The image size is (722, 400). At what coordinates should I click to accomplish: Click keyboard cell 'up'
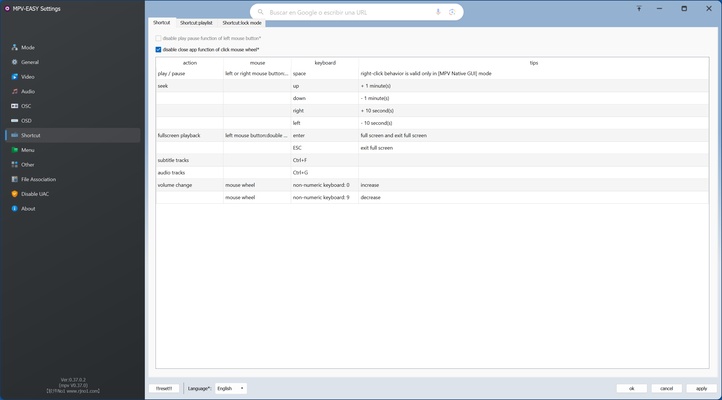click(325, 86)
